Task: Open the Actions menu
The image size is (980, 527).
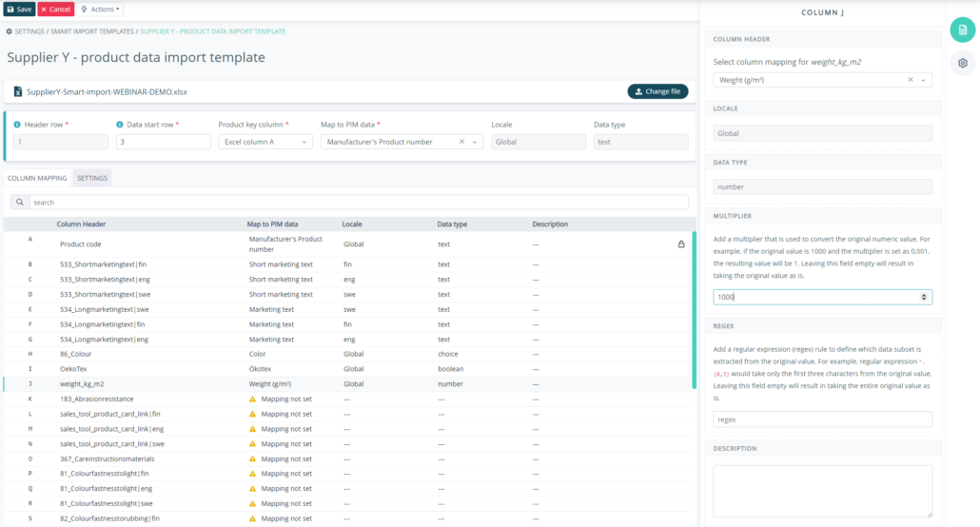Action: [x=100, y=10]
